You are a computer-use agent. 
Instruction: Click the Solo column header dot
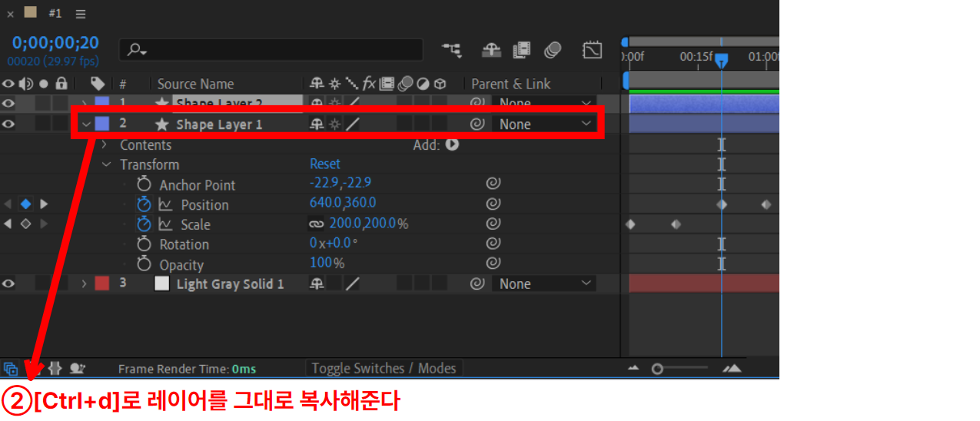[44, 83]
